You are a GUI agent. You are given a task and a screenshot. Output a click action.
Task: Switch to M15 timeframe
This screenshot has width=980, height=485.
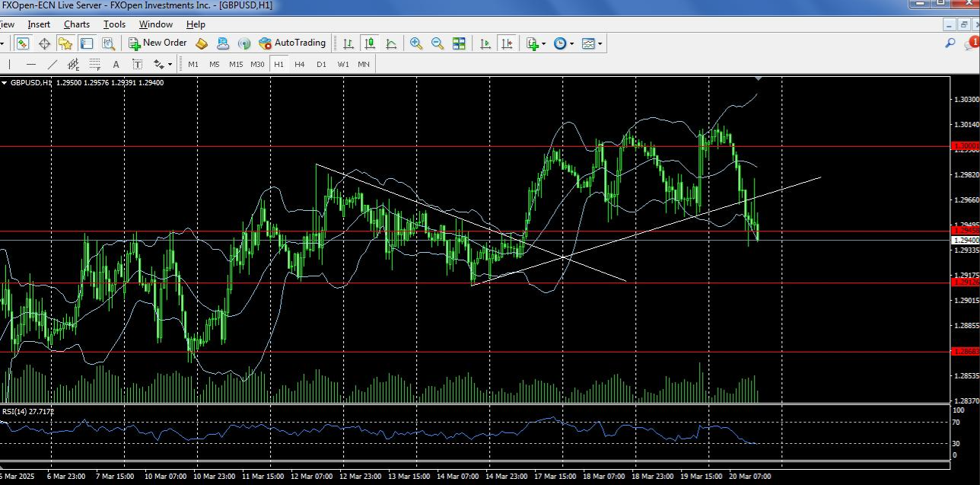(x=236, y=64)
